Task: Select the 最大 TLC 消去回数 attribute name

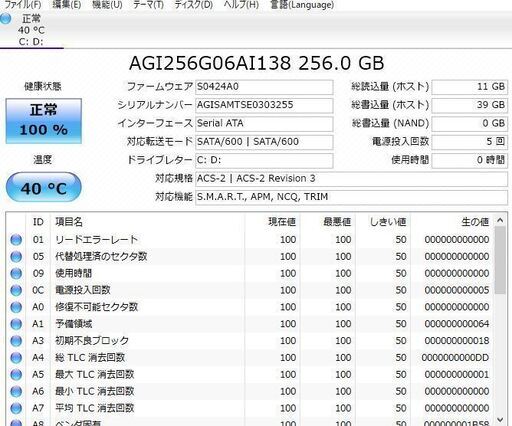Action: point(95,375)
